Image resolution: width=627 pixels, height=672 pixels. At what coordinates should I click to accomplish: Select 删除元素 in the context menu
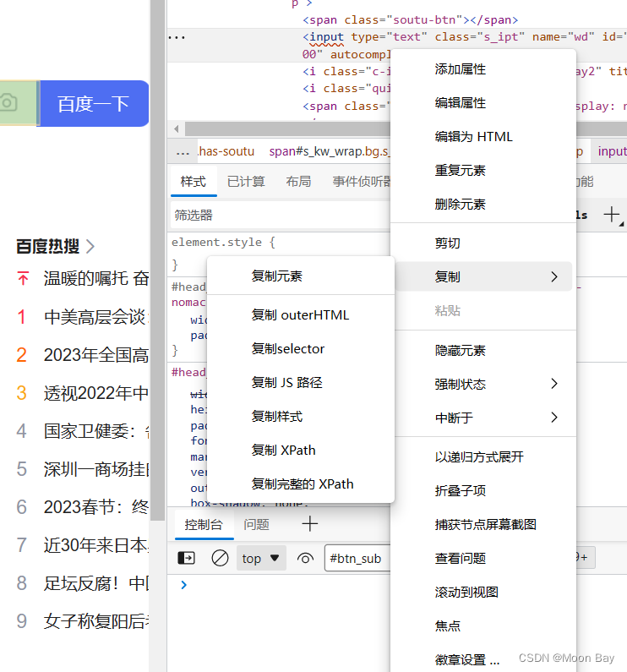tap(483, 205)
